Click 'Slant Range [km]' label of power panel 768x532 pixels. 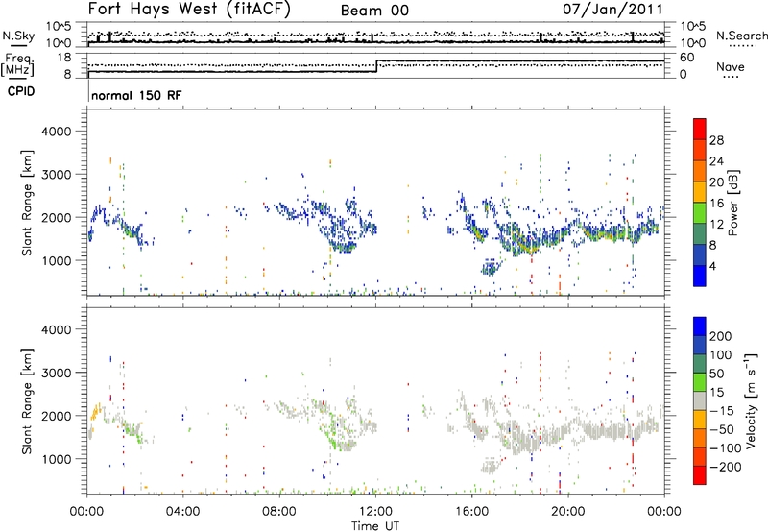27,203
